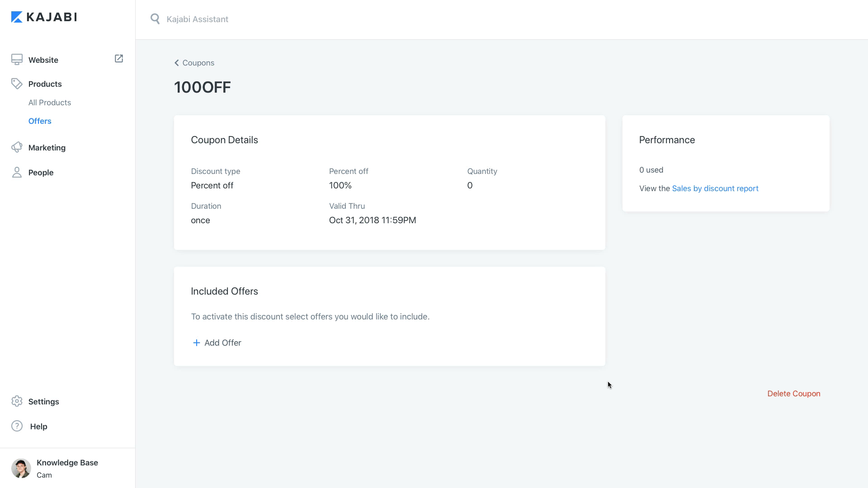Open Knowledge Base account menu
This screenshot has height=488, width=868.
click(67, 463)
